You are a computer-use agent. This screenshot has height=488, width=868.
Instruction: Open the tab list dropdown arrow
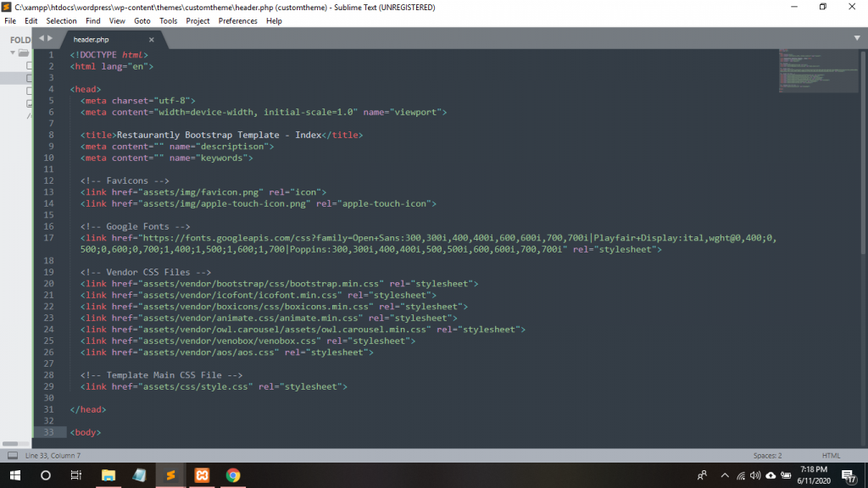tap(857, 38)
